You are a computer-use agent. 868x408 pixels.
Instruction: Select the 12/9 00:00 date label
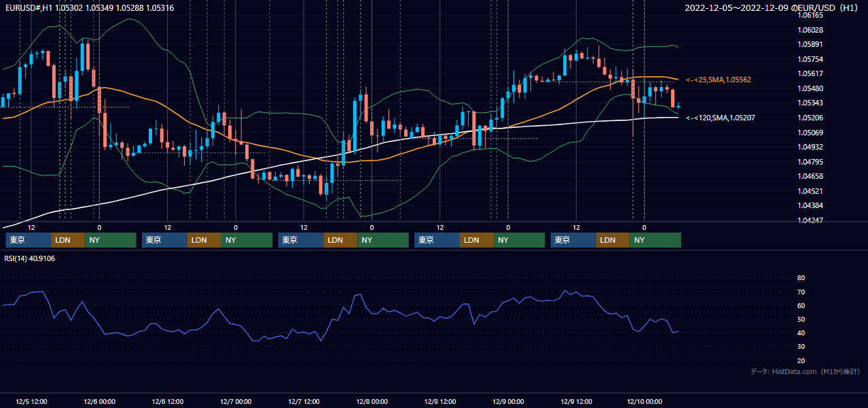508,401
